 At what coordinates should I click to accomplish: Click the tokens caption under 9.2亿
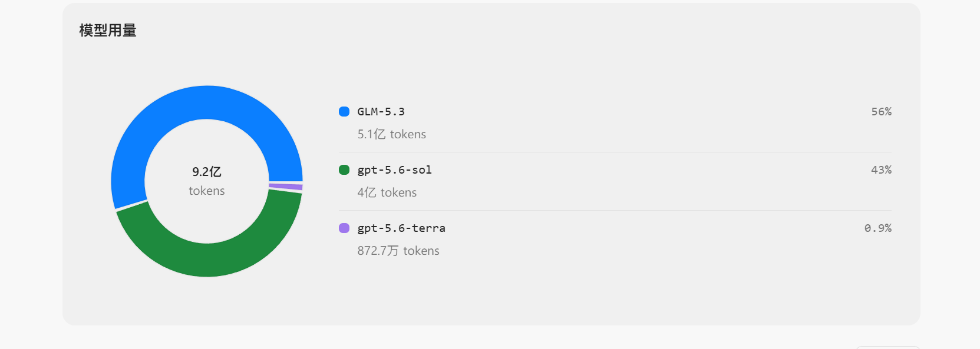point(207,191)
